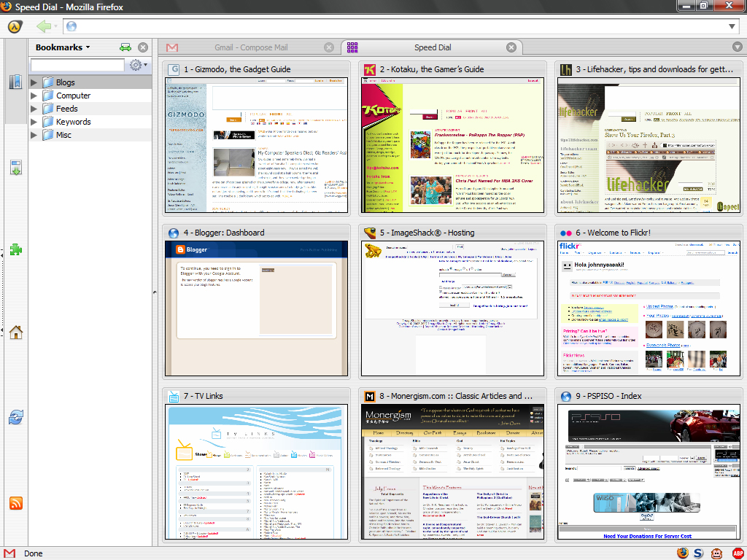Click the Home house icon in the side strip
The image size is (747, 560).
pos(16,332)
